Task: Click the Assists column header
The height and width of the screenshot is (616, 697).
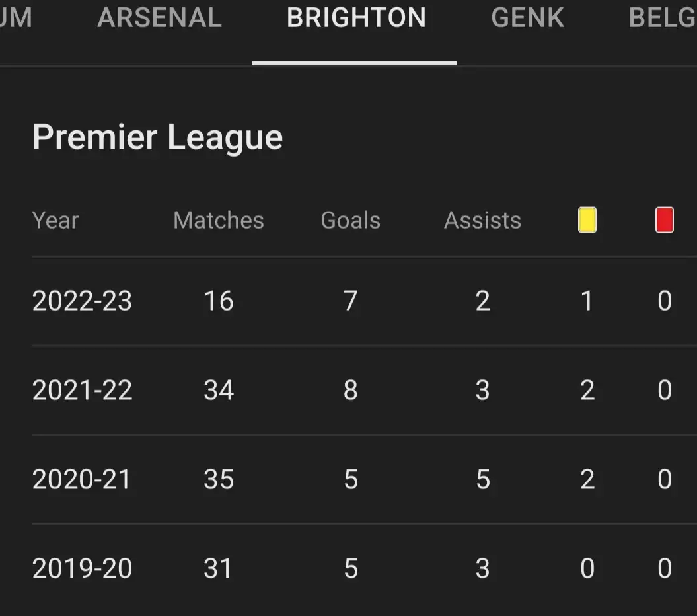Action: (482, 221)
